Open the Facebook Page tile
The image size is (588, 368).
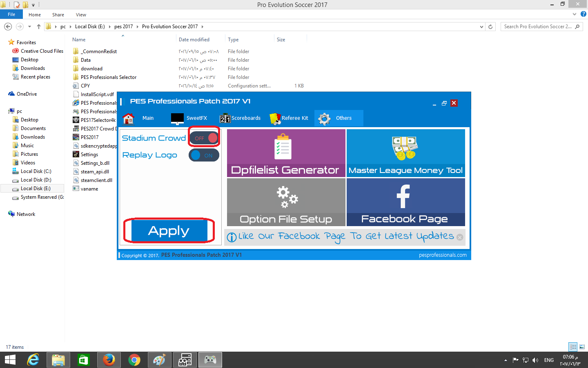[x=406, y=202]
